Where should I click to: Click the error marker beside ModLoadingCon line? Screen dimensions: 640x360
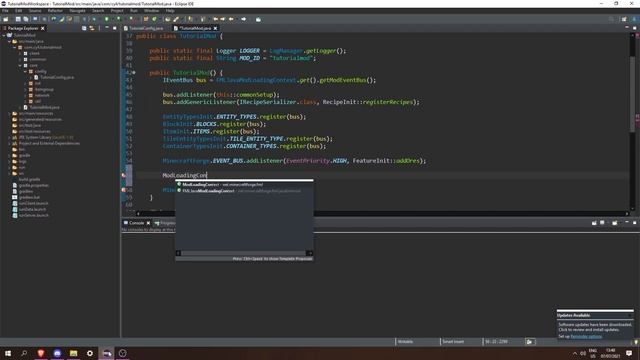tap(124, 175)
